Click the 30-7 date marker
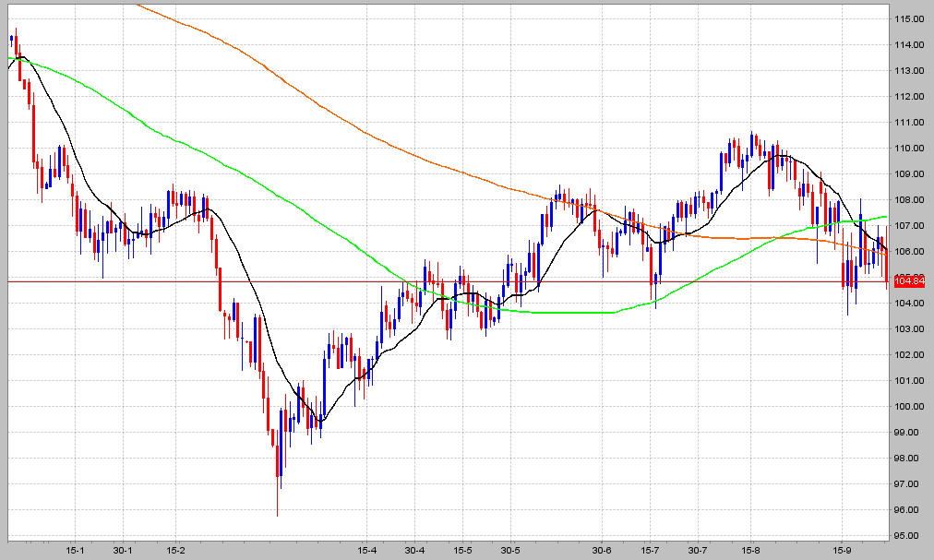Image resolution: width=934 pixels, height=560 pixels. pyautogui.click(x=698, y=551)
